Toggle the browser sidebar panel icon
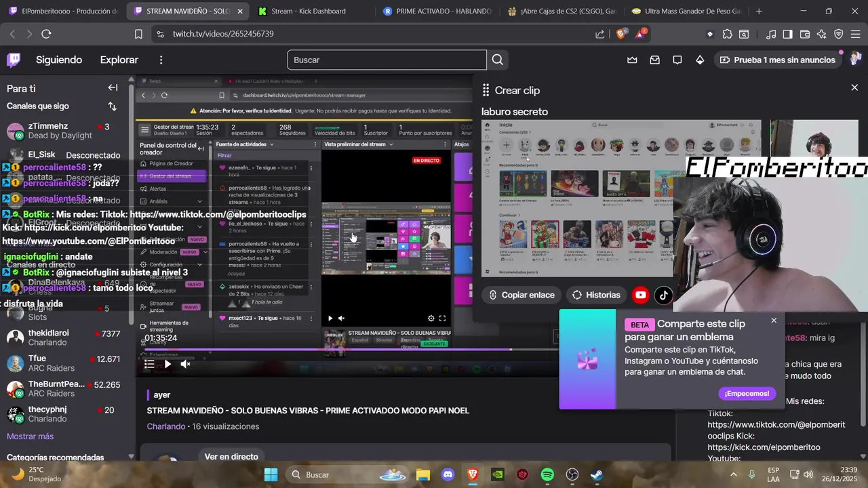 787,34
